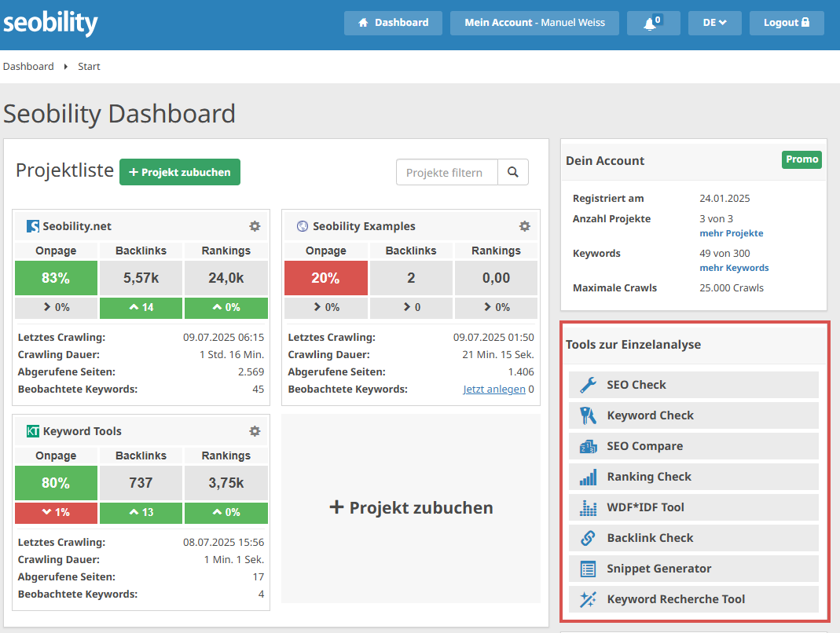Click the Seobility Examples globe favicon
Screen dimensions: 840x633
click(x=303, y=226)
